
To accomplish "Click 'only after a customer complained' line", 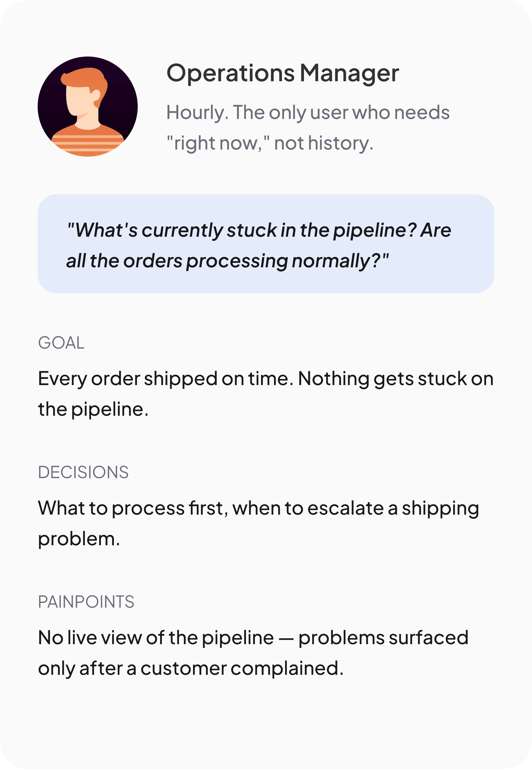I will 191,669.
